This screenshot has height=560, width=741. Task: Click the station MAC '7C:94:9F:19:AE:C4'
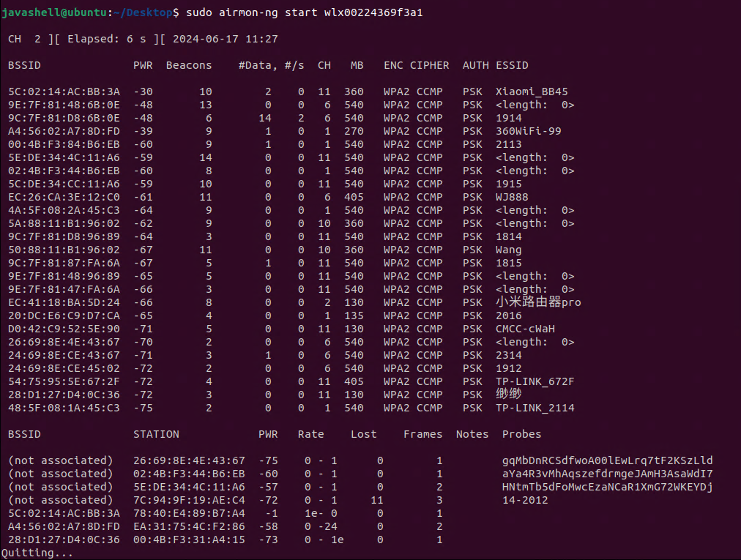[x=189, y=501]
